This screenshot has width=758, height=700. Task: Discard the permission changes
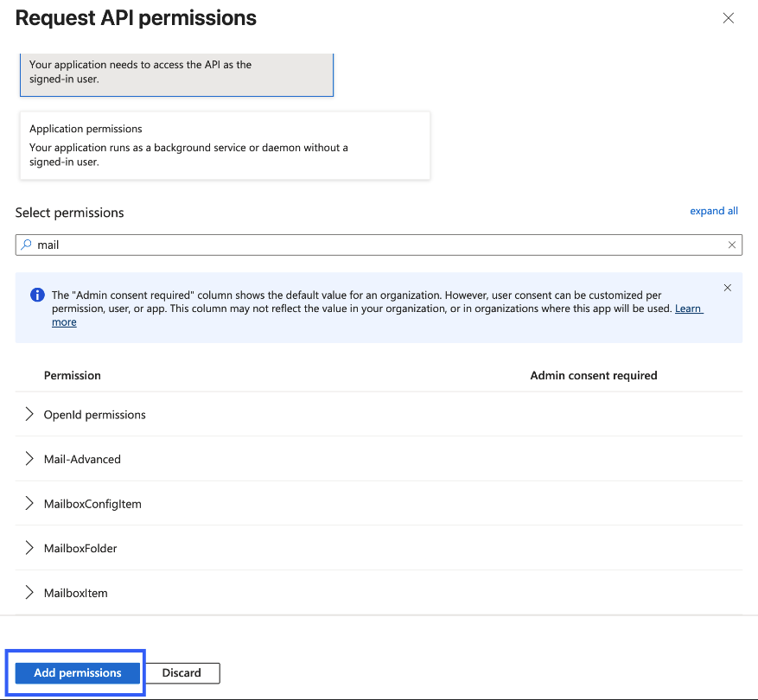tap(182, 673)
